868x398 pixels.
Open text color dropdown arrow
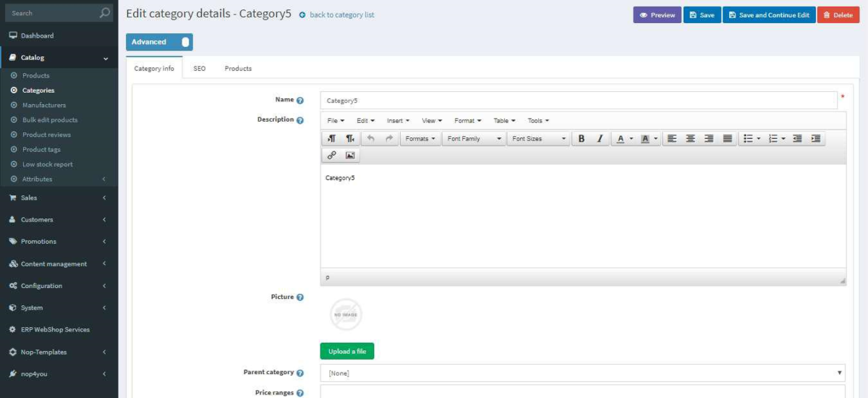631,138
